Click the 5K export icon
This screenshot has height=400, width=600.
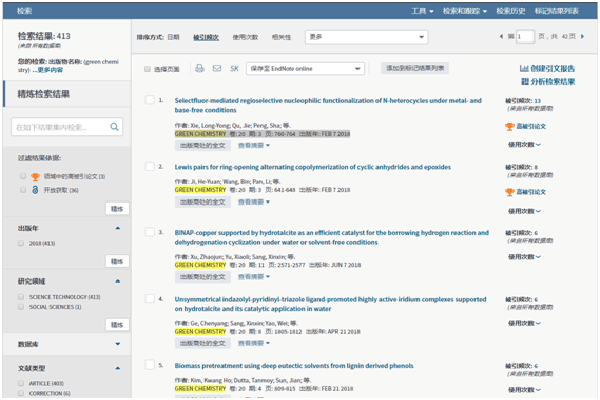235,68
